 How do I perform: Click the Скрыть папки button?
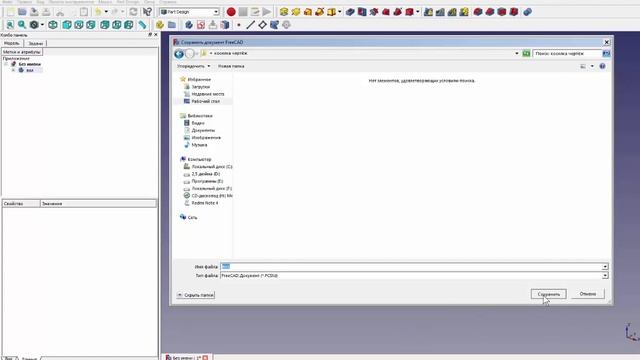196,295
